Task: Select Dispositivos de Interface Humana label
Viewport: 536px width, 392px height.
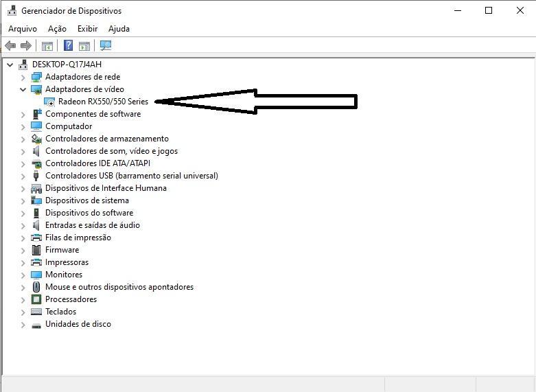Action: (106, 188)
